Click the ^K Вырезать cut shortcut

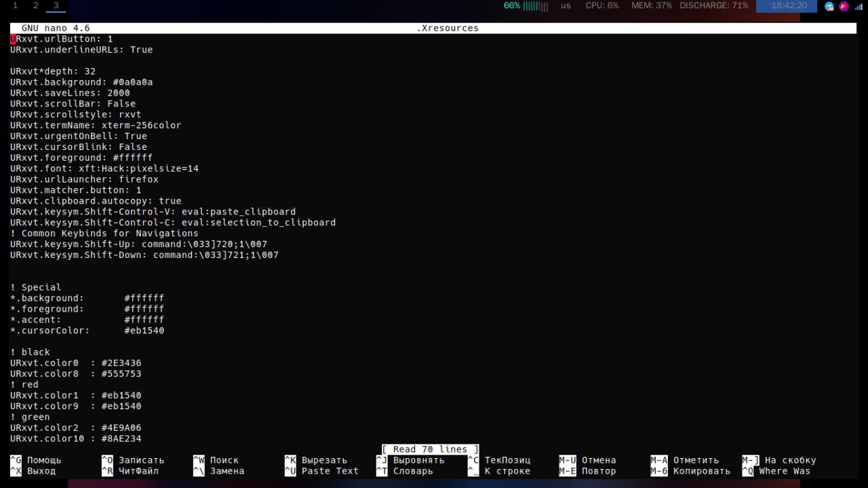tap(316, 460)
